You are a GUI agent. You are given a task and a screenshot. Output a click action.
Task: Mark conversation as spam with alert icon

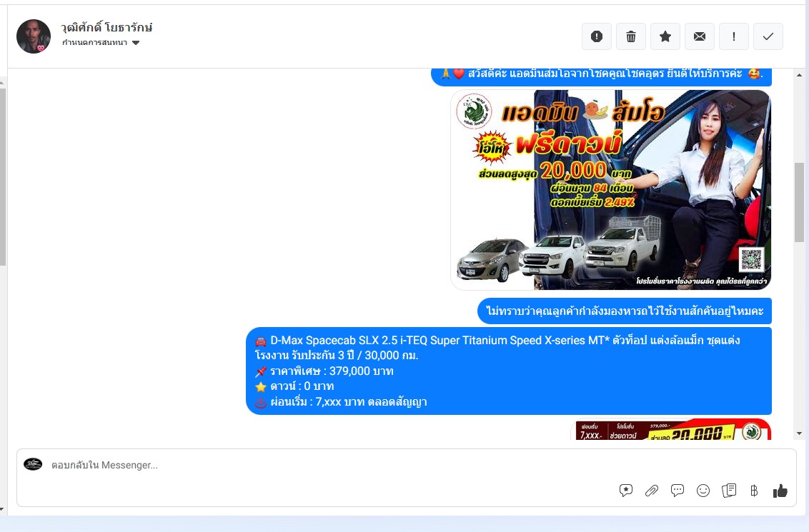pos(597,36)
